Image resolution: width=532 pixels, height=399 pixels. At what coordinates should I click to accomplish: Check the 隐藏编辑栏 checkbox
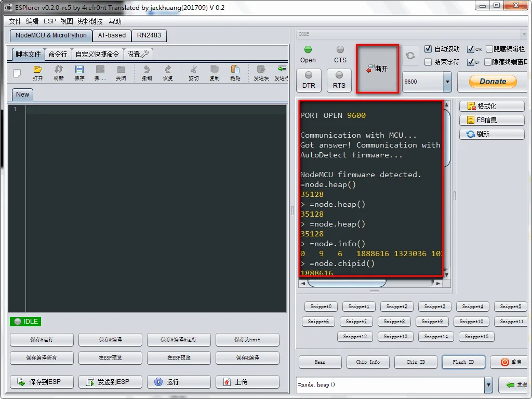click(x=489, y=49)
